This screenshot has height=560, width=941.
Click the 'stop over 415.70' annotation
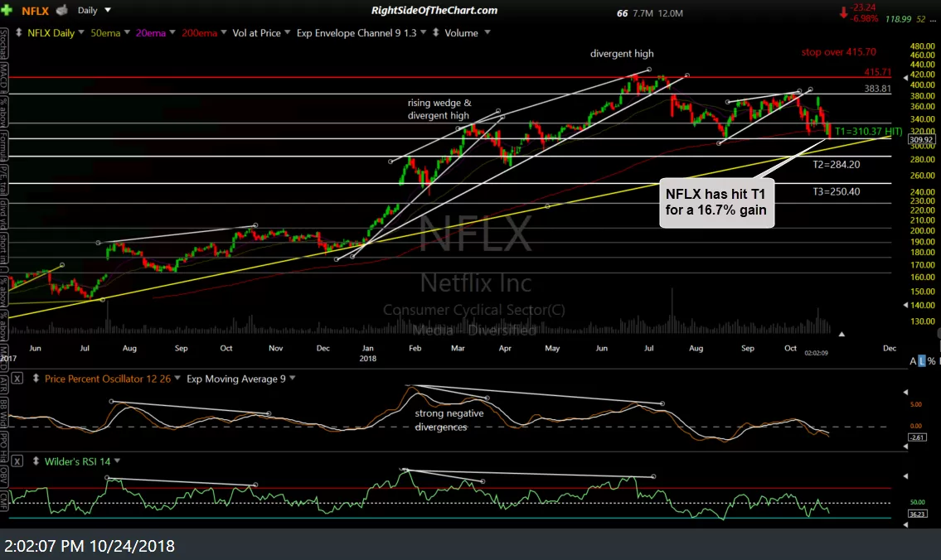pos(838,52)
